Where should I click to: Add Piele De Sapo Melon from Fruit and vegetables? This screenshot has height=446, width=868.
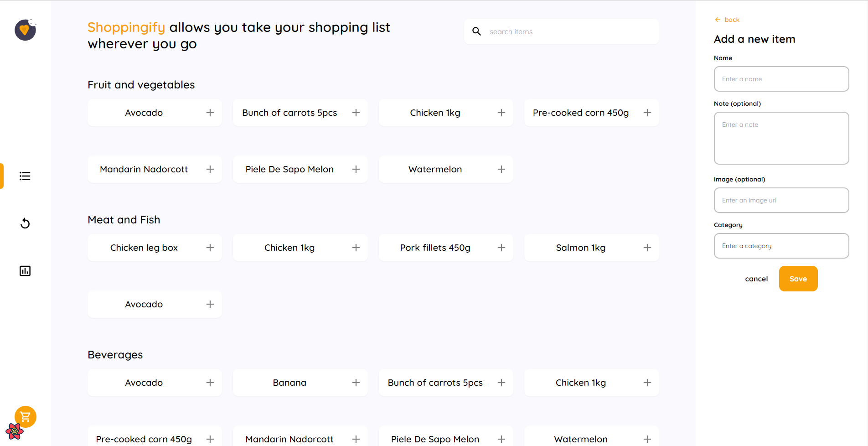click(x=356, y=169)
